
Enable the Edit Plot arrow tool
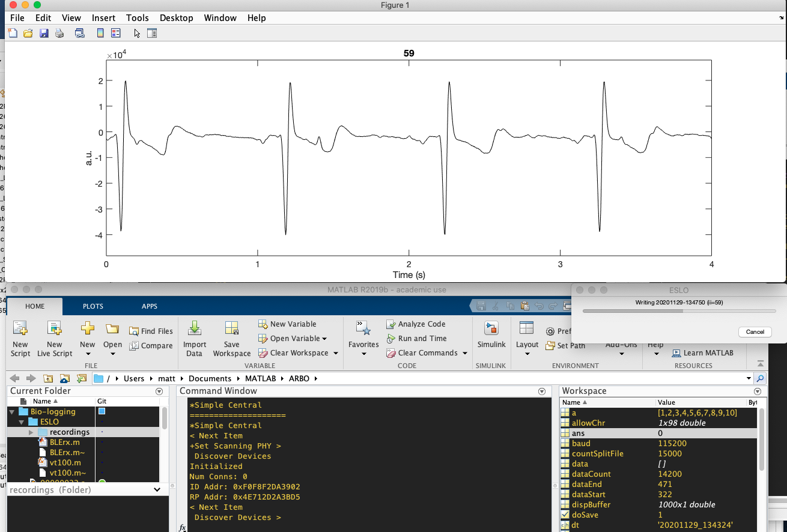click(x=136, y=33)
